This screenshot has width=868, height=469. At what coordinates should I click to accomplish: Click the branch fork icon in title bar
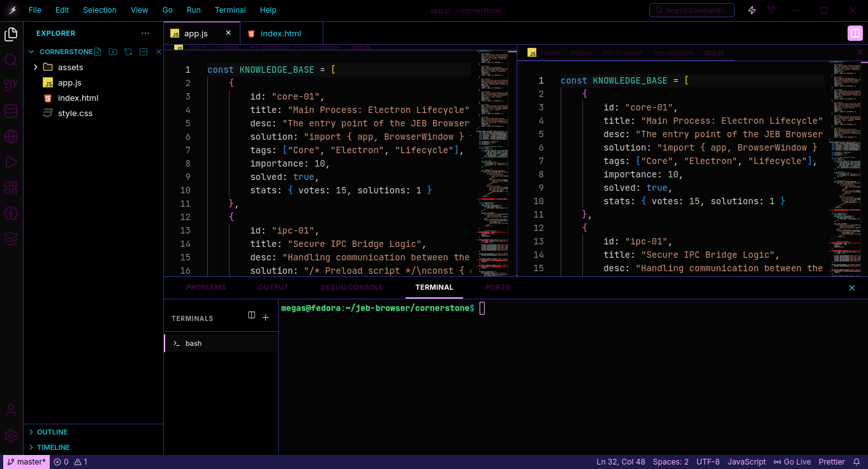click(772, 10)
